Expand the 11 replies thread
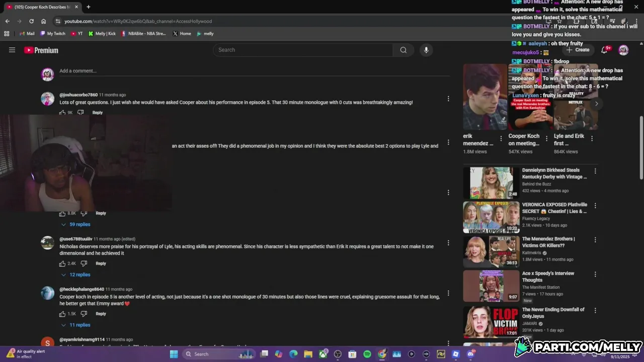Screen dimensions: 644x362 [75, 325]
